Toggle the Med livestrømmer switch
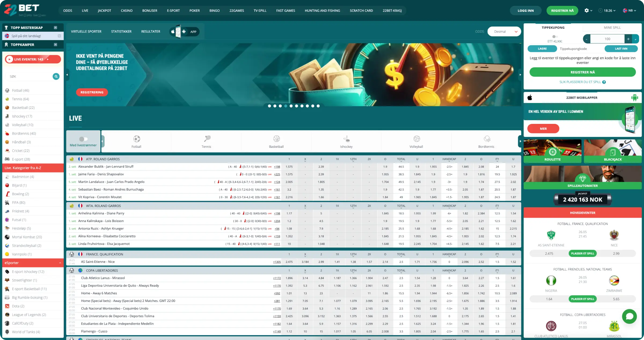Image resolution: width=644 pixels, height=340 pixels. coord(83,139)
